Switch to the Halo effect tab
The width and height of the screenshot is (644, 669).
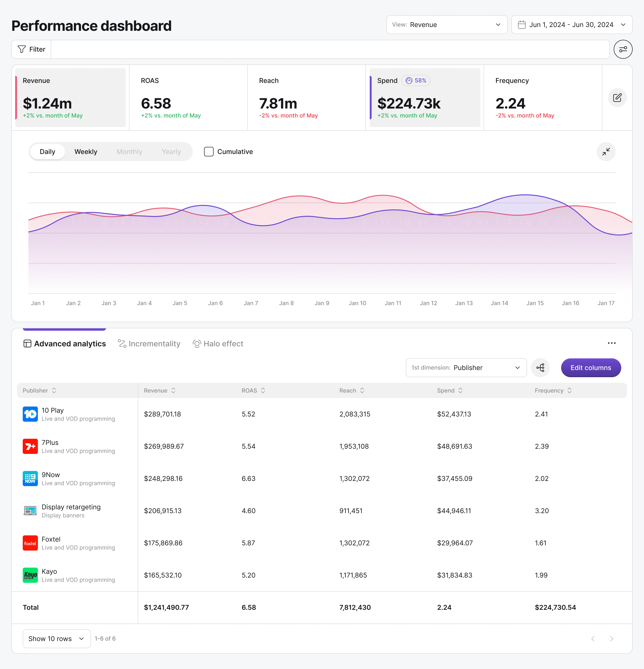coord(218,344)
